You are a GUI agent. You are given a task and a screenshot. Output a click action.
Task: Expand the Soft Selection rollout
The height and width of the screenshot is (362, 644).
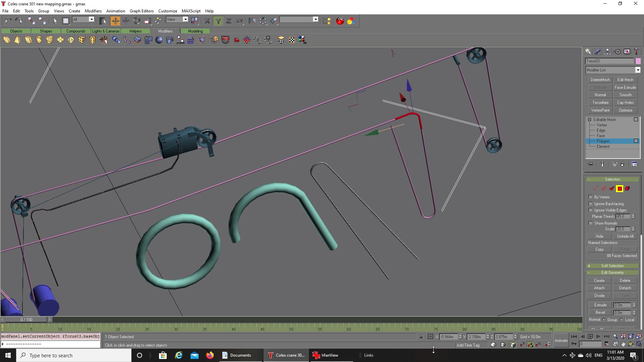click(x=612, y=266)
